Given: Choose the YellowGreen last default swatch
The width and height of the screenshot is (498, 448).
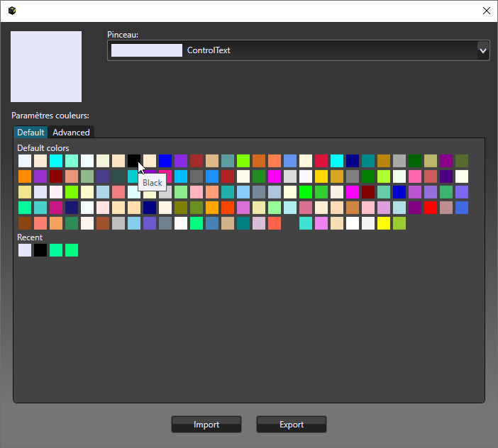Looking at the screenshot, I should [399, 223].
